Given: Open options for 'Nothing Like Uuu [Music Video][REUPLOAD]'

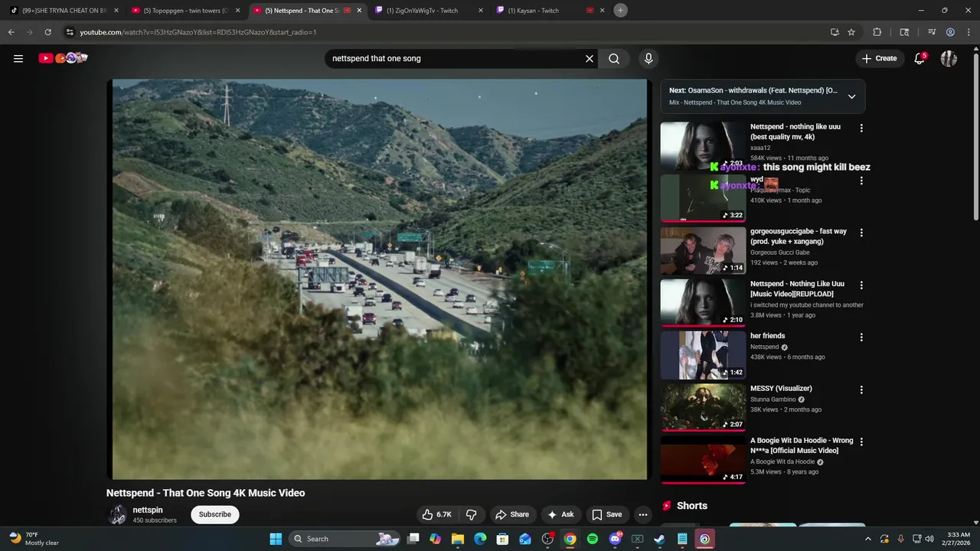Looking at the screenshot, I should [x=861, y=285].
